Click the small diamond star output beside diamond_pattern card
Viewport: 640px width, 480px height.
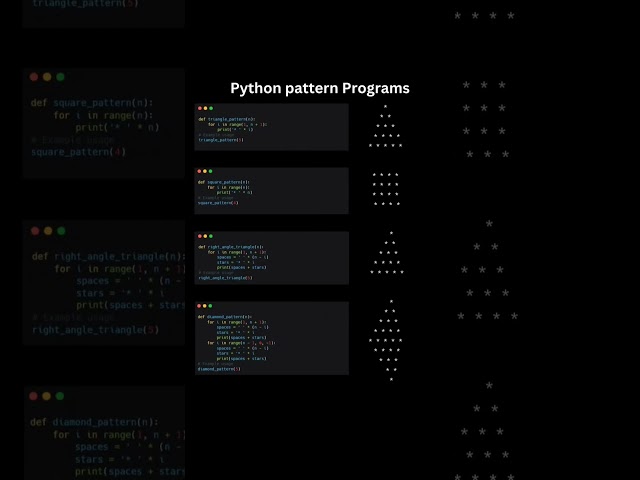click(386, 340)
